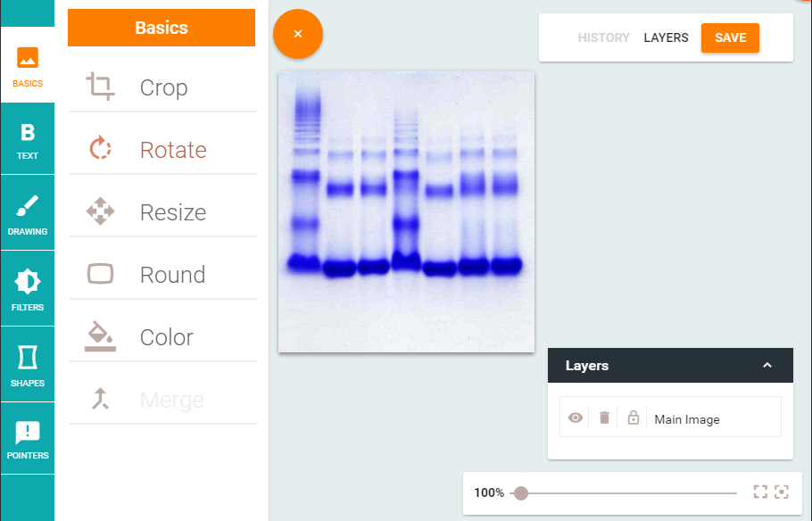Click the center-focus zoom icon
The width and height of the screenshot is (812, 521).
782,492
